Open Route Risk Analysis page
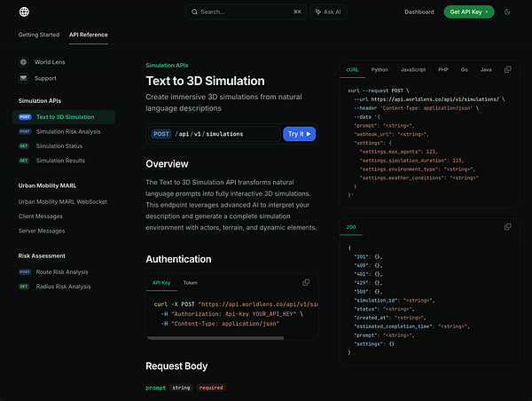The height and width of the screenshot is (401, 532). 62,272
